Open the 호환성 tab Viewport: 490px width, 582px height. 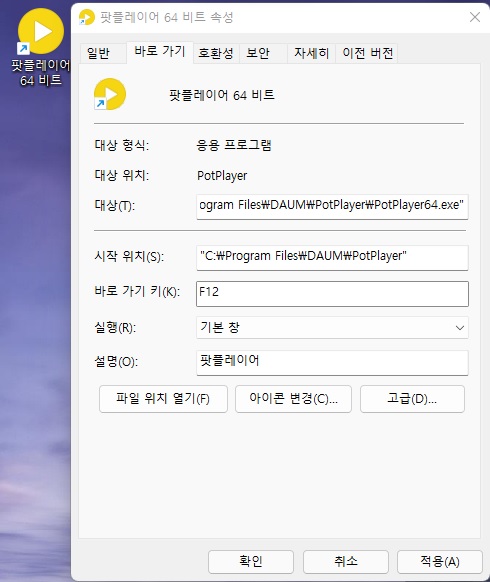tap(216, 53)
